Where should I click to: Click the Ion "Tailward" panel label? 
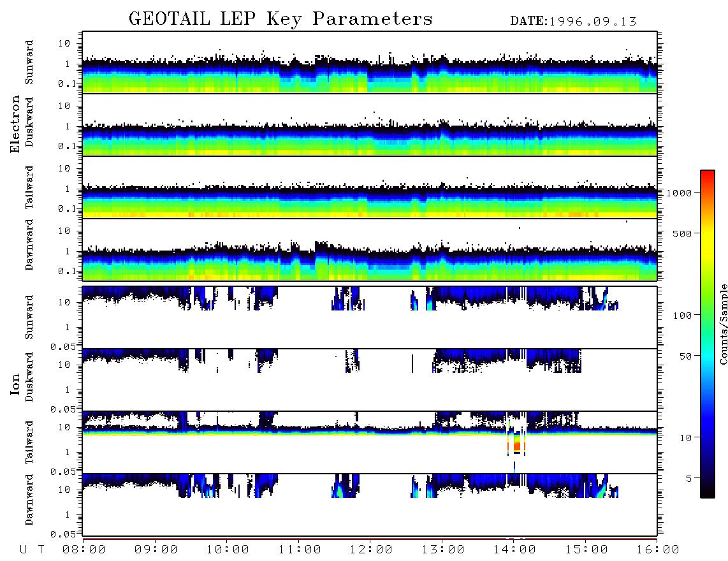(29, 442)
